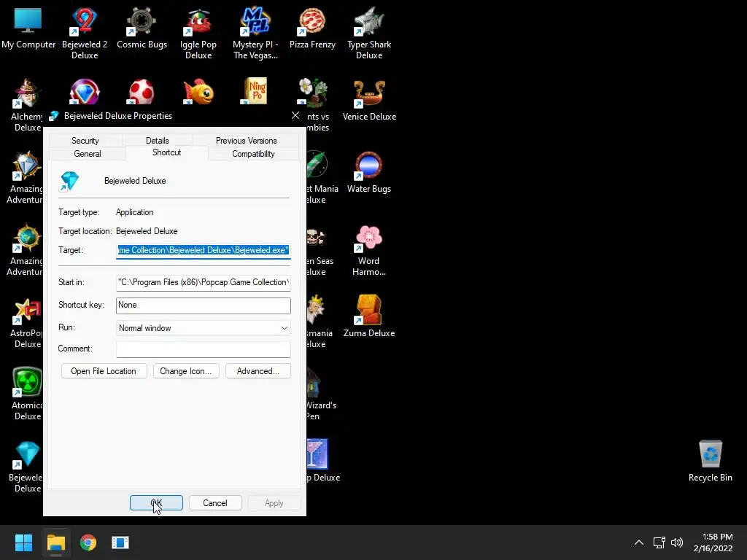Confirm with OK button
This screenshot has height=560, width=747.
156,503
